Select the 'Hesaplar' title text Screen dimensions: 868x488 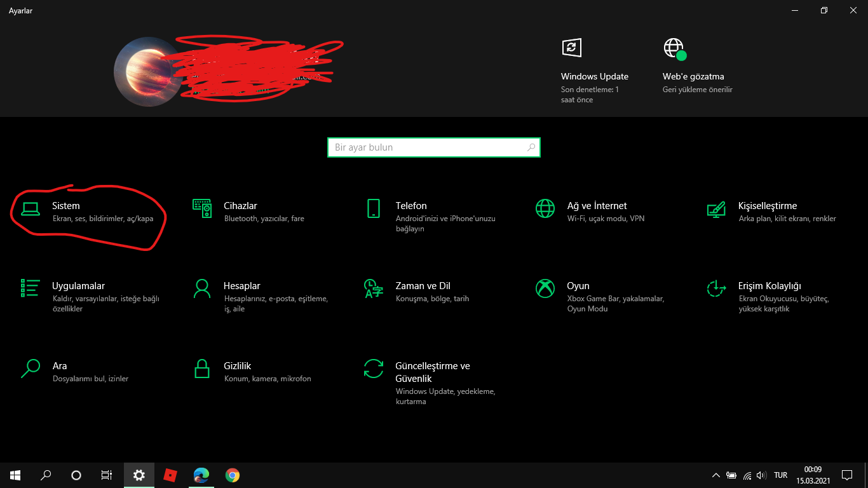(242, 286)
